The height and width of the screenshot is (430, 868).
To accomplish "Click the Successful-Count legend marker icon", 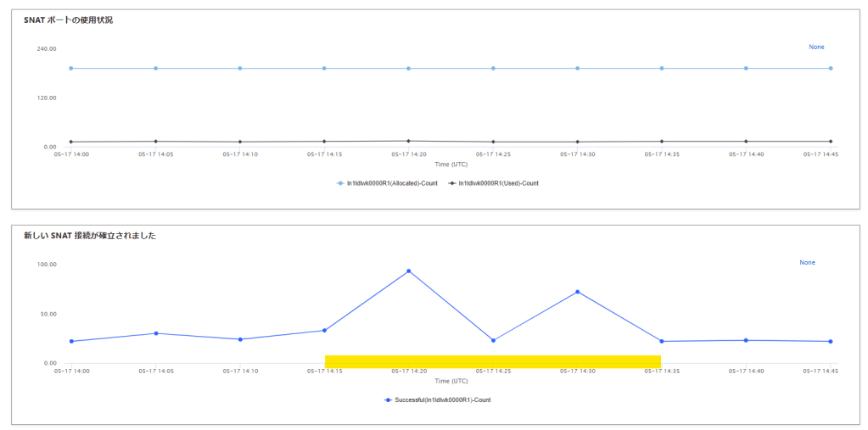I will [389, 399].
